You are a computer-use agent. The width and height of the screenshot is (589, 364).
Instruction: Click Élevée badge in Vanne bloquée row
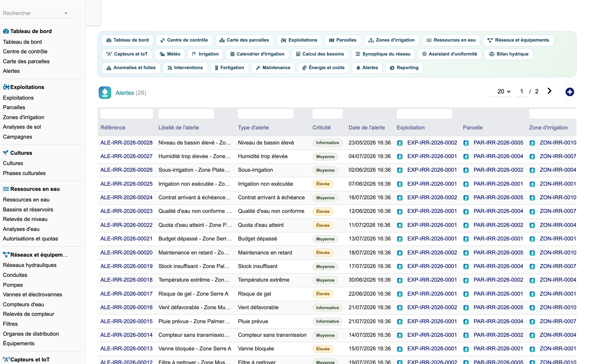pos(323,349)
